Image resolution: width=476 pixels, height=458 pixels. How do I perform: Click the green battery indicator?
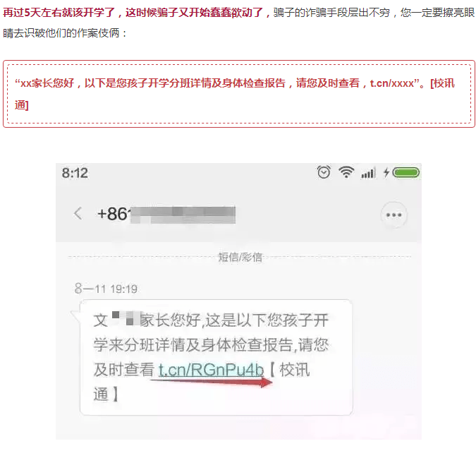(406, 172)
